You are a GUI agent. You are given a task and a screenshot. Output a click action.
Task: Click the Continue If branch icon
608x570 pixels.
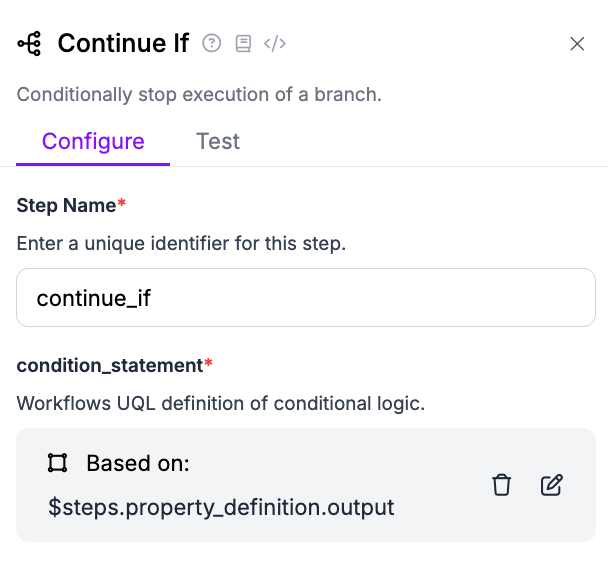(29, 43)
